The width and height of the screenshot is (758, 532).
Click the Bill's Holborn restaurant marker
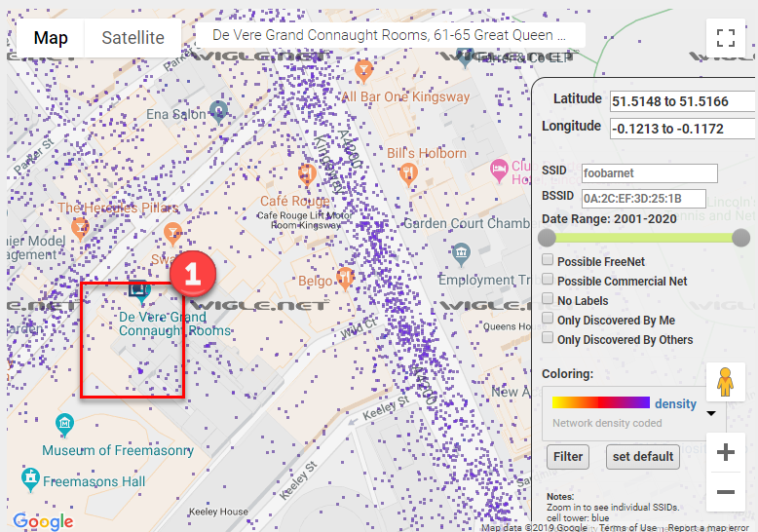pos(408,175)
